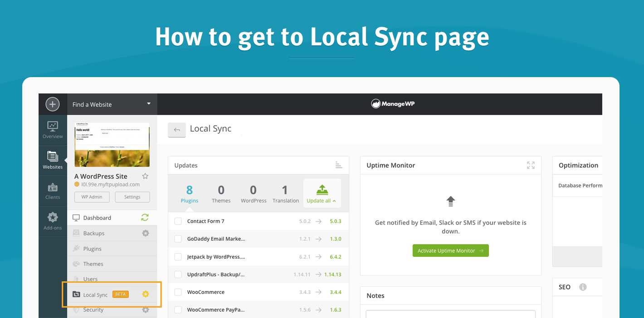
Task: Click the Activate Uptime Monitor button
Action: pos(450,250)
